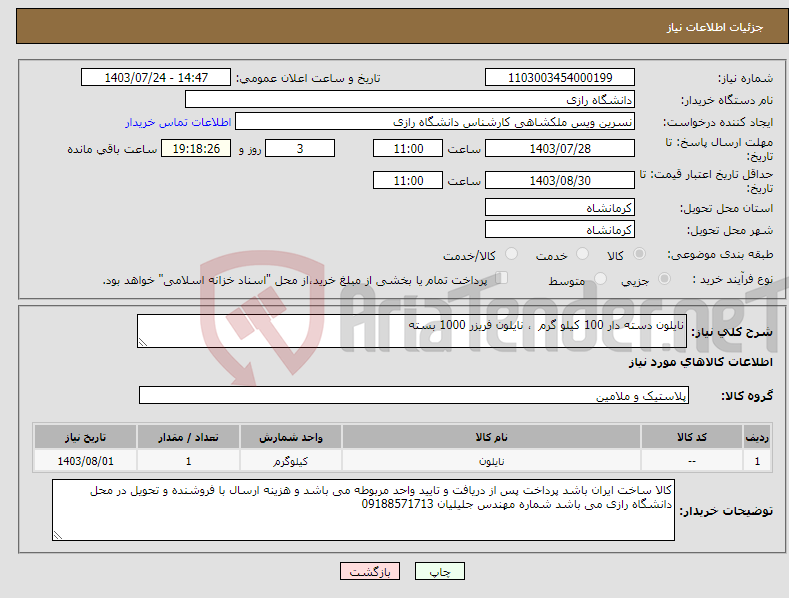Screen dimensions: 789x598
Task: Click the کد کالا column header
Action: pos(692,437)
